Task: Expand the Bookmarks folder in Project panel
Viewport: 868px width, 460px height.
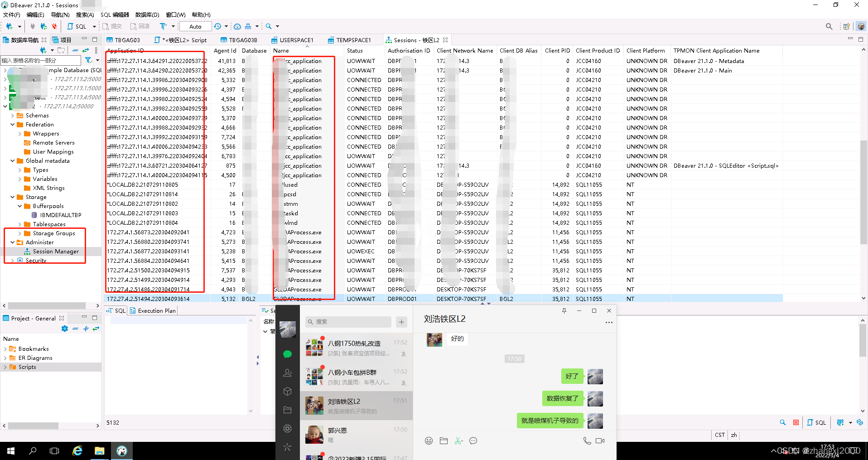Action: 5,349
